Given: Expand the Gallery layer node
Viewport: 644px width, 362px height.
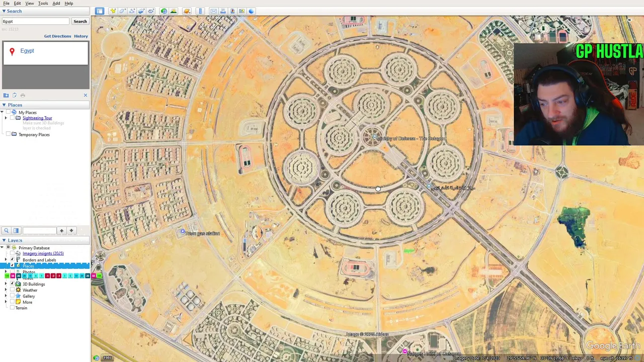Looking at the screenshot, I should [6, 296].
